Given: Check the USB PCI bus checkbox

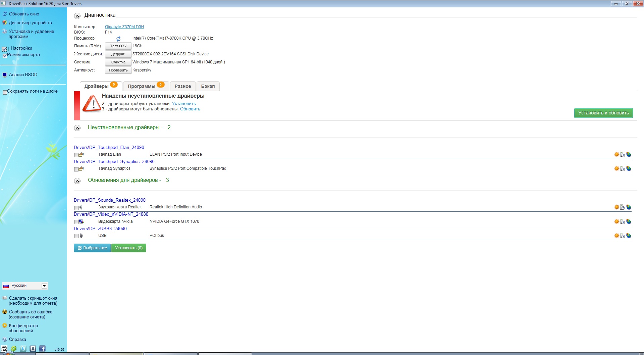Looking at the screenshot, I should pos(76,236).
